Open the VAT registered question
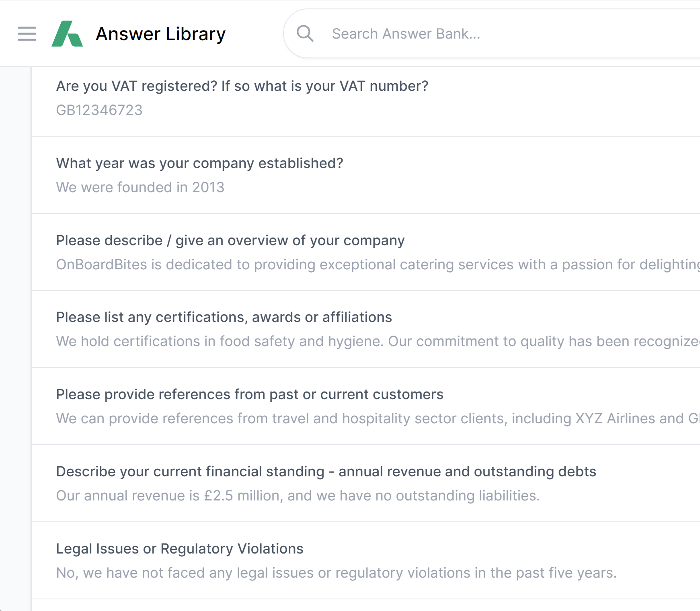700x611 pixels. click(x=242, y=86)
